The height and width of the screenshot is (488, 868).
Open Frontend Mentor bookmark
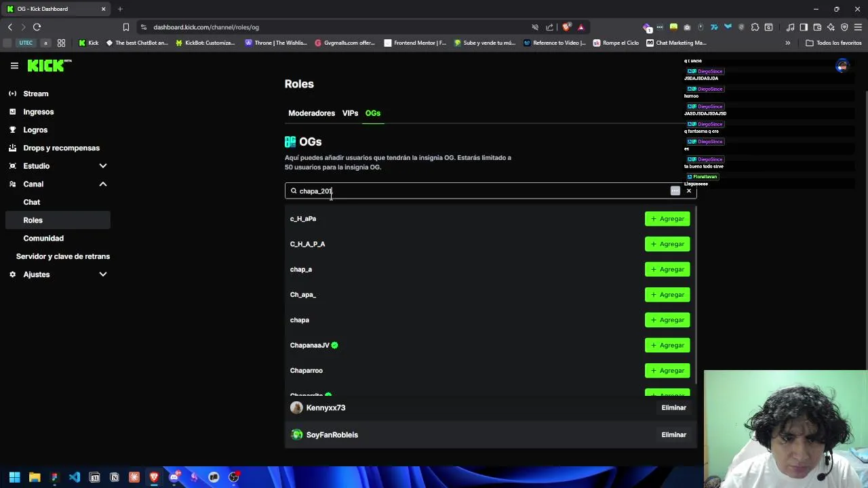pos(415,43)
